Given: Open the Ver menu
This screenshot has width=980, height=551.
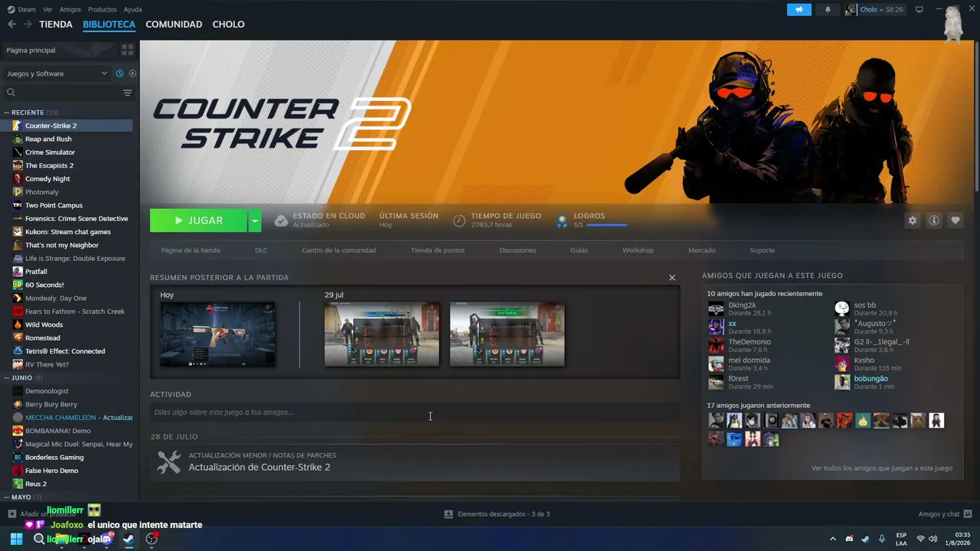Looking at the screenshot, I should [x=47, y=9].
